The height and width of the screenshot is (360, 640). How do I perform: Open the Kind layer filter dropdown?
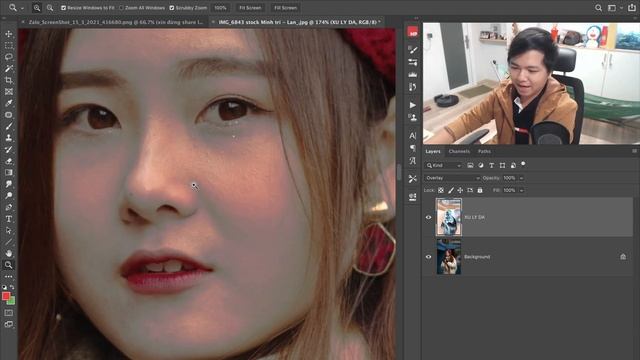[444, 165]
